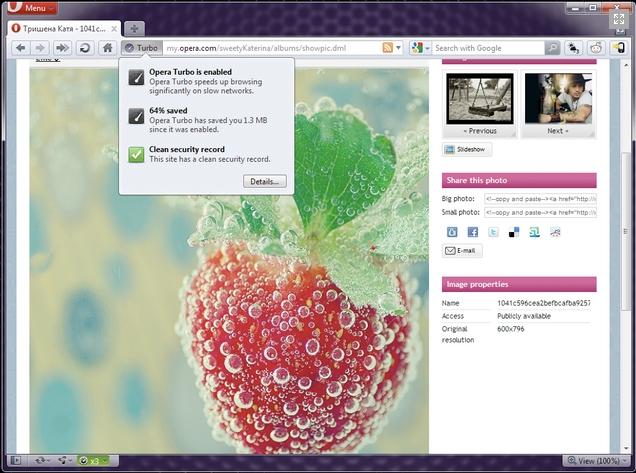The image size is (636, 473).
Task: Click the Big photo embed code field
Action: click(x=540, y=199)
